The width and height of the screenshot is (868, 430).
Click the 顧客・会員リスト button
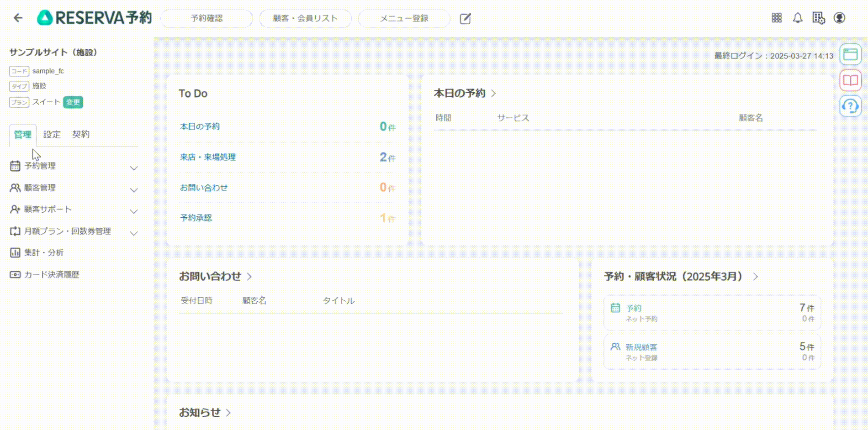click(x=305, y=18)
